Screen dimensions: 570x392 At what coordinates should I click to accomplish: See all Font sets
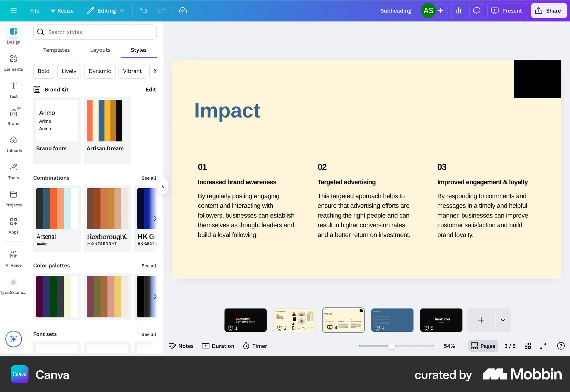point(149,334)
